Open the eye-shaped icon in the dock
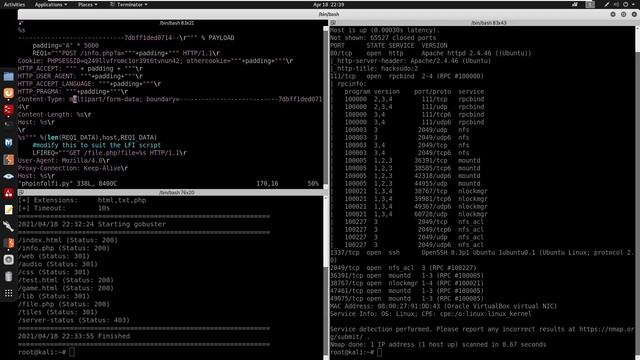This screenshot has width=640, height=360. coord(9,176)
